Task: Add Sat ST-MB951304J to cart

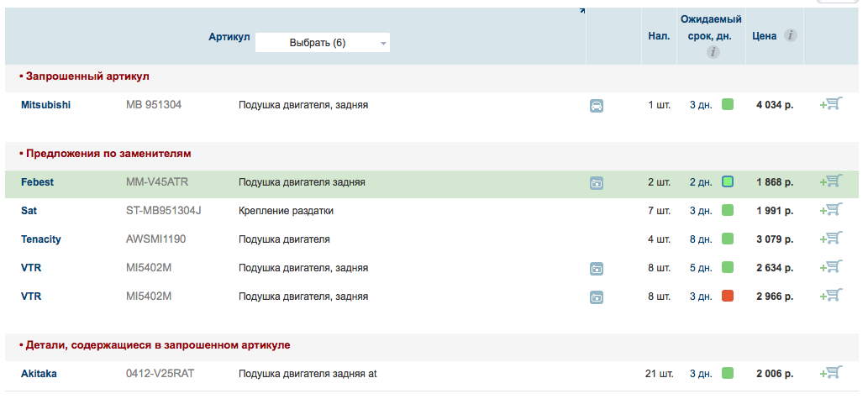Action: click(831, 210)
